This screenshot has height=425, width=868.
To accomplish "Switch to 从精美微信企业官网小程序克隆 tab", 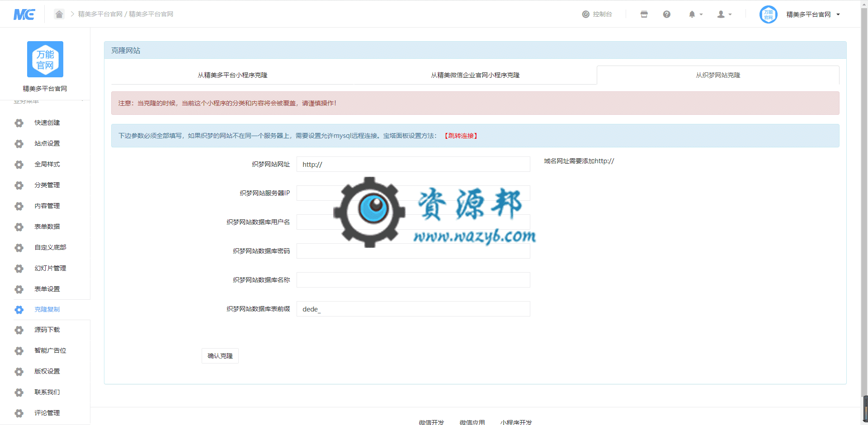I will pyautogui.click(x=475, y=75).
